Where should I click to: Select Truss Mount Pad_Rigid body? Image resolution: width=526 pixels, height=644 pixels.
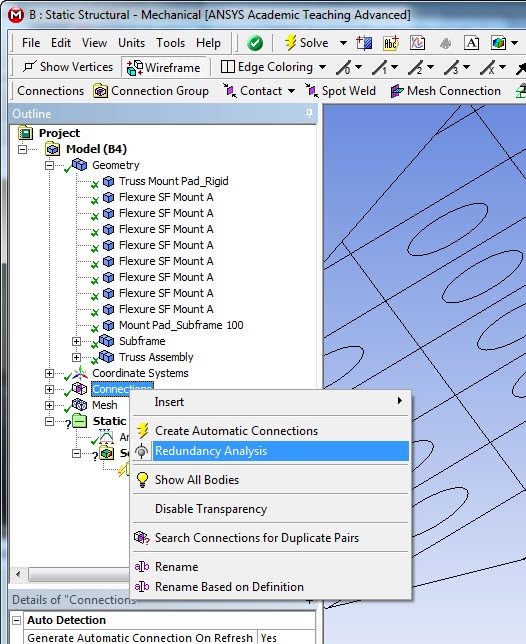pyautogui.click(x=173, y=181)
